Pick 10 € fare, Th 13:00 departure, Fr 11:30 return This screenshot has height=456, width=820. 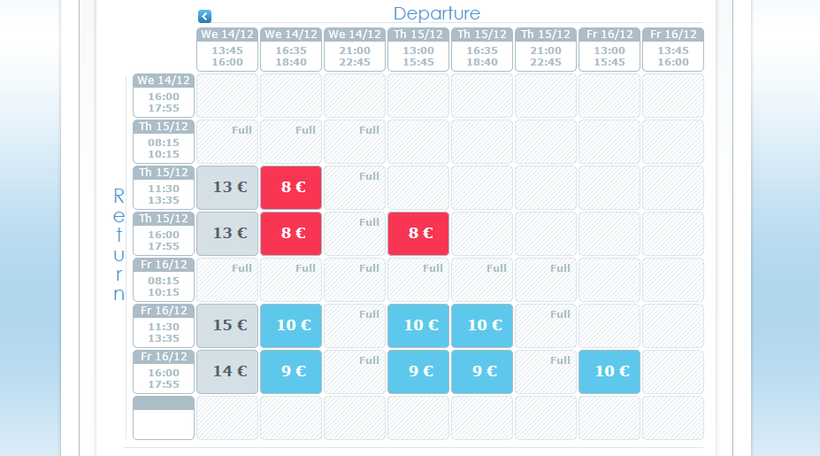418,325
